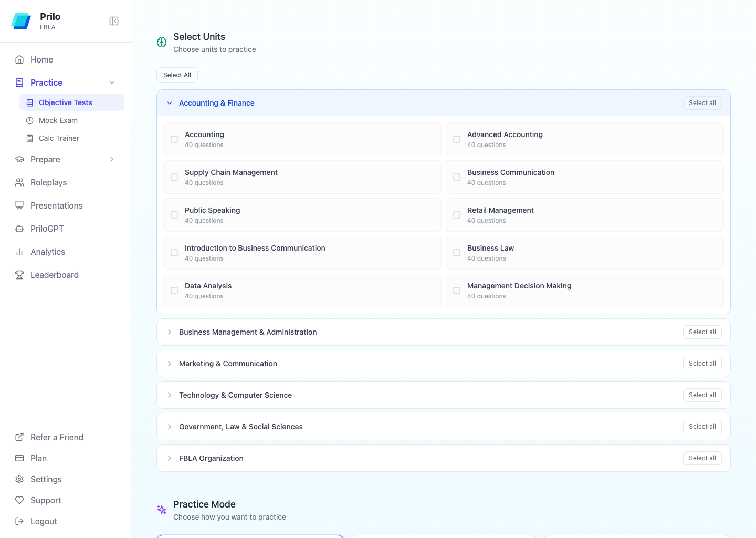This screenshot has height=538, width=756.
Task: Select the Public Speaking unit card
Action: (x=302, y=215)
